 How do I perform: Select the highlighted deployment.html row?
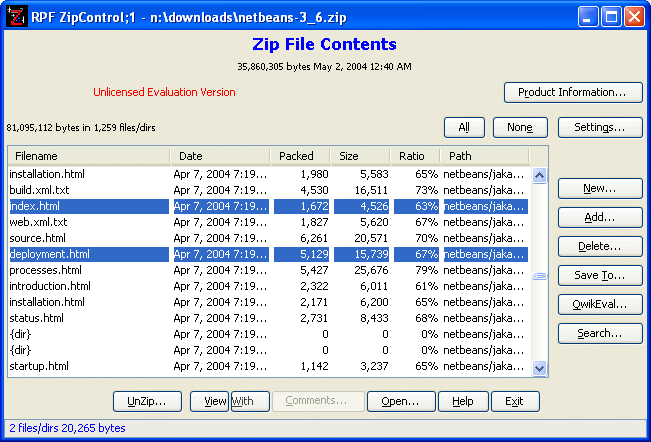(x=268, y=254)
